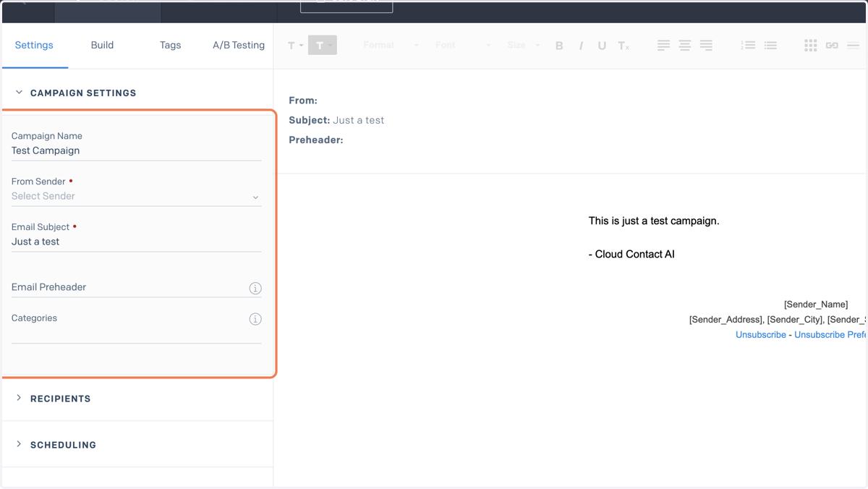Switch to the Tags tab
868x489 pixels.
[x=170, y=45]
